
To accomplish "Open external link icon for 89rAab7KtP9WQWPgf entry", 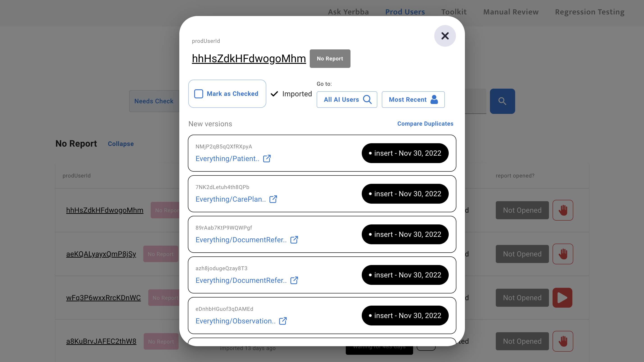I will point(294,240).
